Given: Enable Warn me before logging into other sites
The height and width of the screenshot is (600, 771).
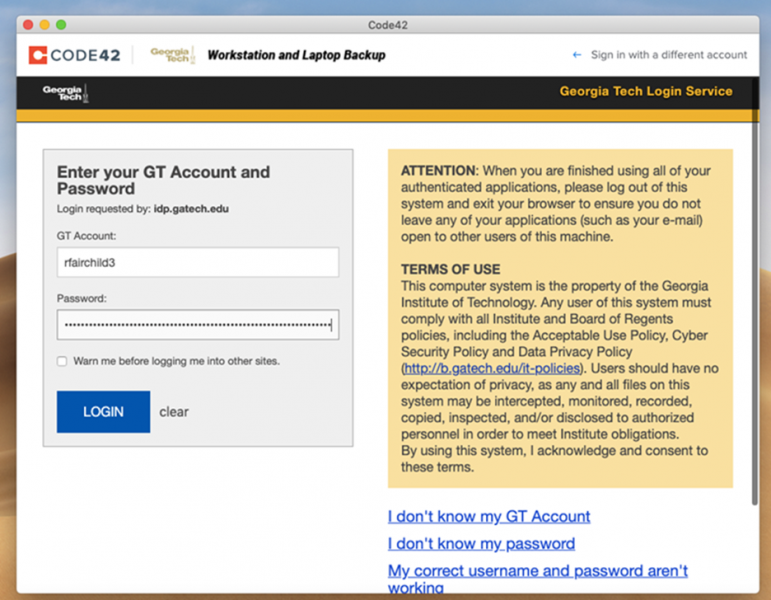Looking at the screenshot, I should click(63, 361).
